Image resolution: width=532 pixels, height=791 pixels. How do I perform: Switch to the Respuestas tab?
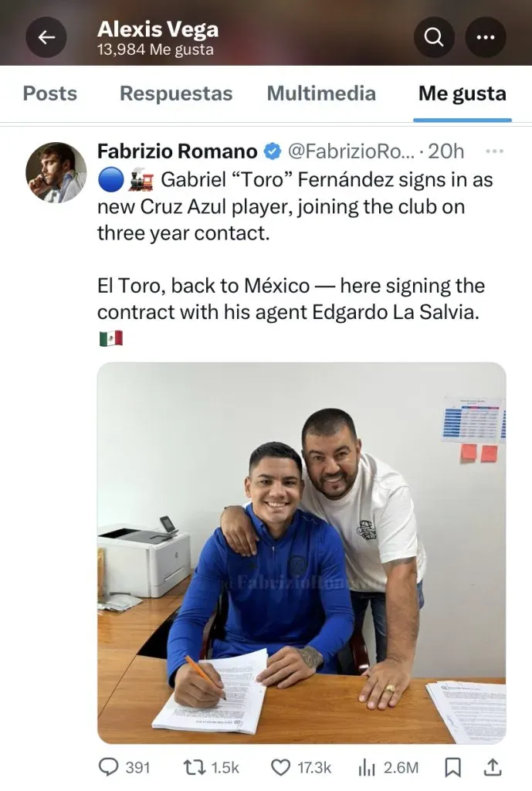[x=176, y=93]
